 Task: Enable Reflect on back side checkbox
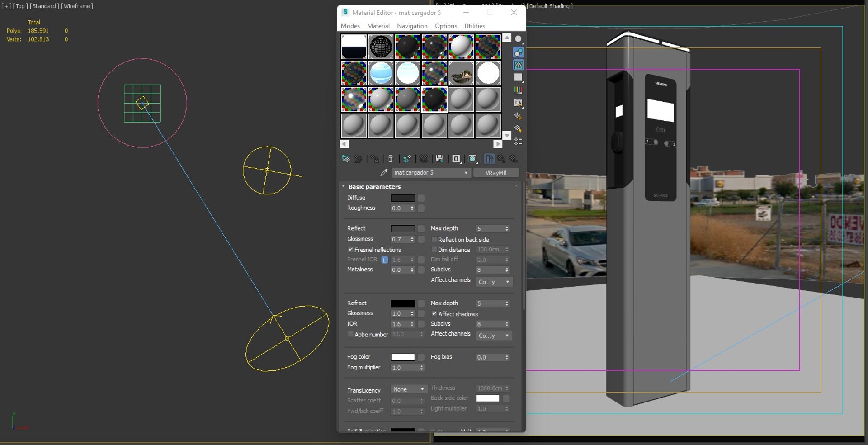point(434,240)
